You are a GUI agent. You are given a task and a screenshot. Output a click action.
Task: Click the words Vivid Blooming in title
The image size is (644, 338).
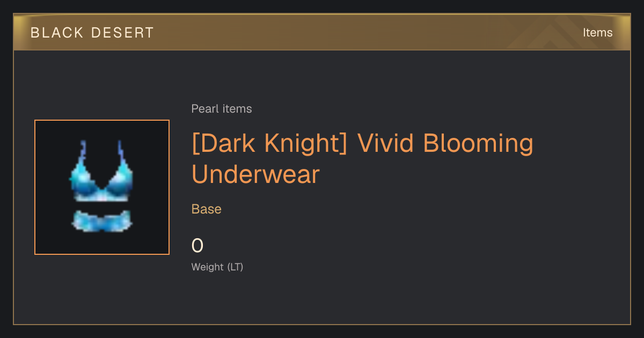coord(445,143)
